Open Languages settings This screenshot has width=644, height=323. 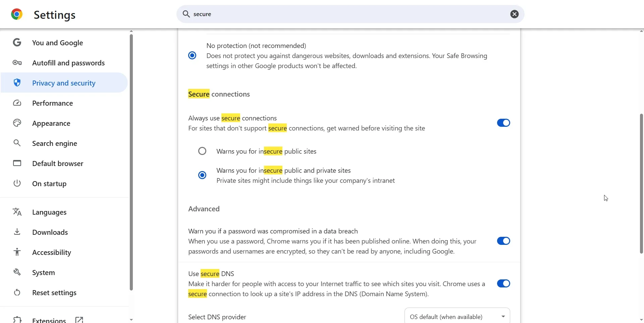pyautogui.click(x=50, y=212)
